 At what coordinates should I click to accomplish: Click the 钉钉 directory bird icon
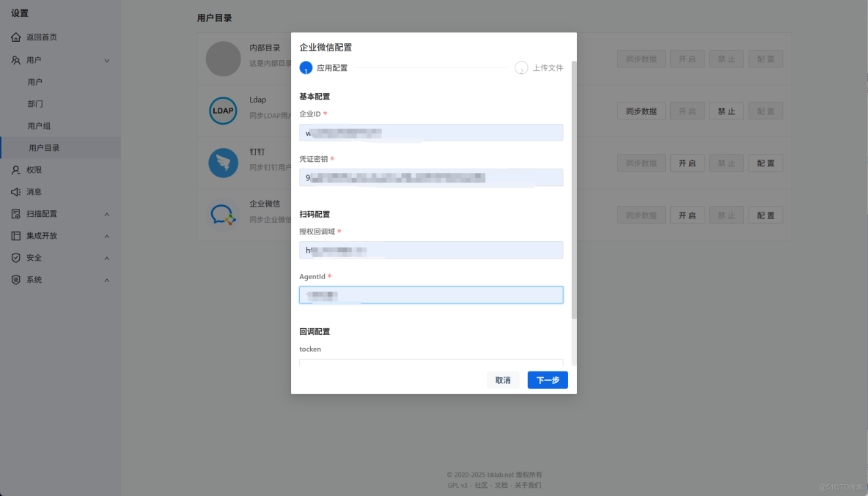coord(223,163)
